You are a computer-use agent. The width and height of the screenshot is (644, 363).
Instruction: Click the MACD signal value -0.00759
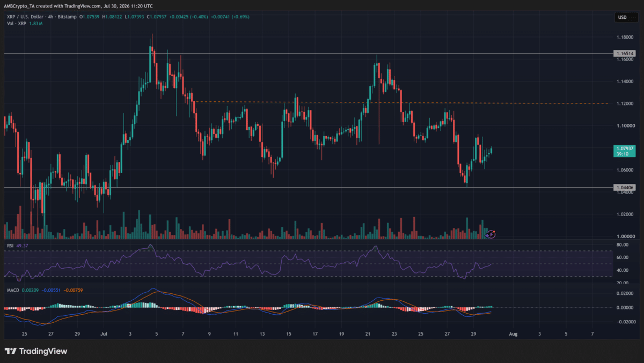pos(74,290)
